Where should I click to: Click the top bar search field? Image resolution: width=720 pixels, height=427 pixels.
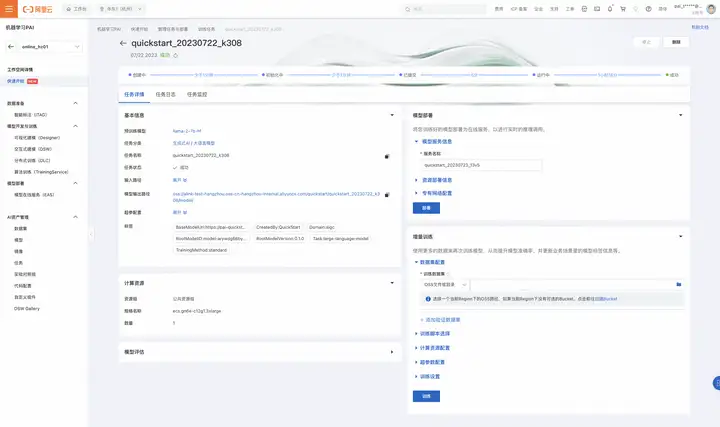(444, 9)
